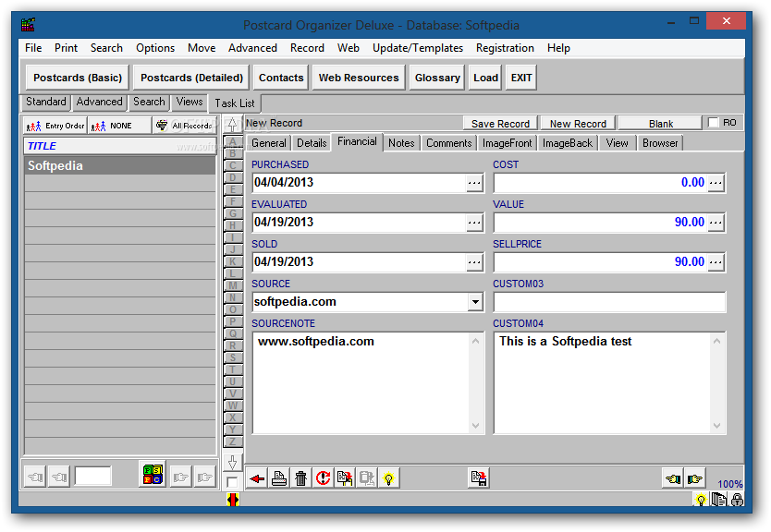Open the Advanced menu

click(252, 48)
